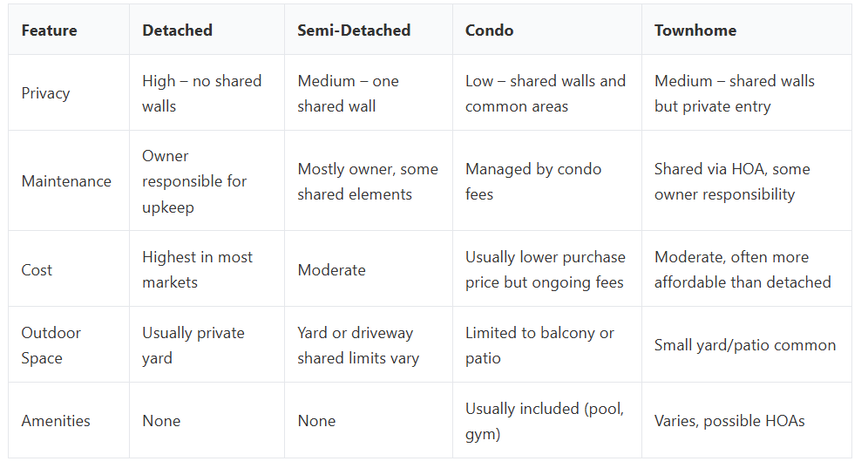The height and width of the screenshot is (468, 868).
Task: Click 'Shared via HOA, some owner responsibility' cell
Action: 731,181
